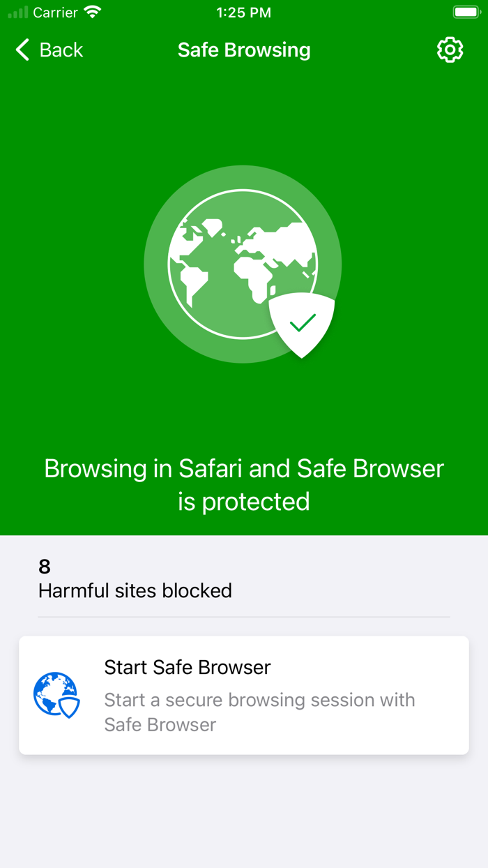The width and height of the screenshot is (488, 868).
Task: Click the 'Harmful sites blocked' text
Action: coord(135,590)
